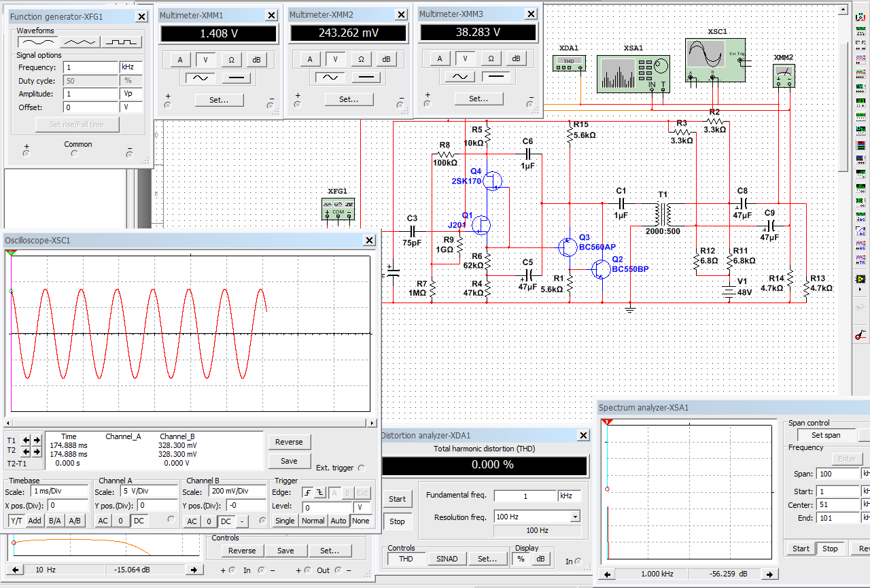This screenshot has width=870, height=588.
Task: Click T1 cursor right arrow in oscilloscope
Action: click(37, 440)
